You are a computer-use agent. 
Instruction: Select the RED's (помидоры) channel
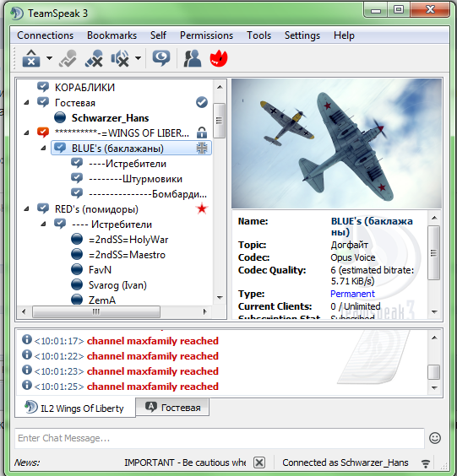[x=96, y=209]
